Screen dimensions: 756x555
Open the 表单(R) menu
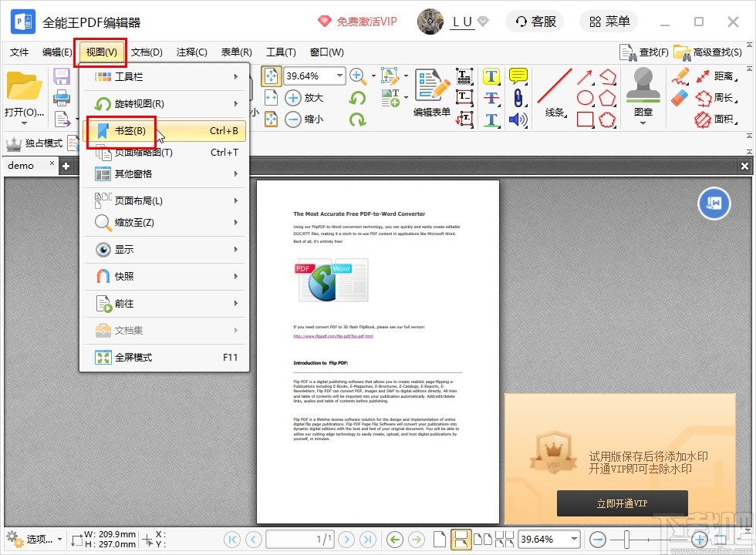[236, 52]
